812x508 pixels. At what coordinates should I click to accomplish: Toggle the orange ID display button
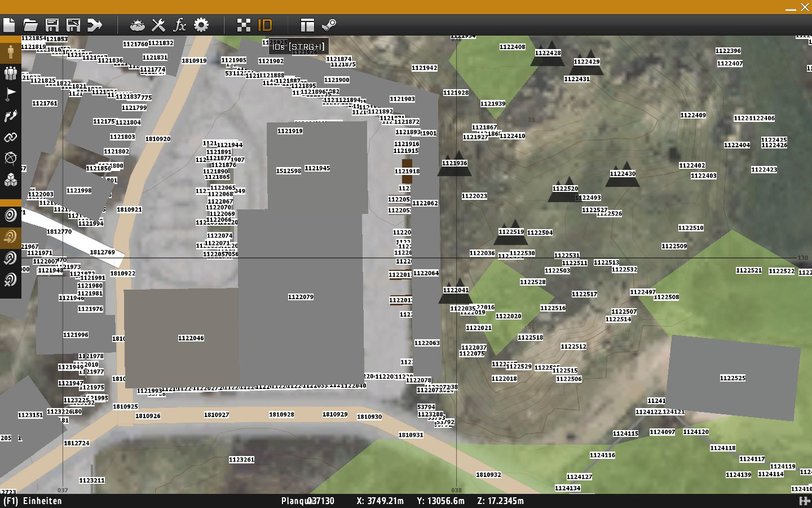pyautogui.click(x=265, y=25)
